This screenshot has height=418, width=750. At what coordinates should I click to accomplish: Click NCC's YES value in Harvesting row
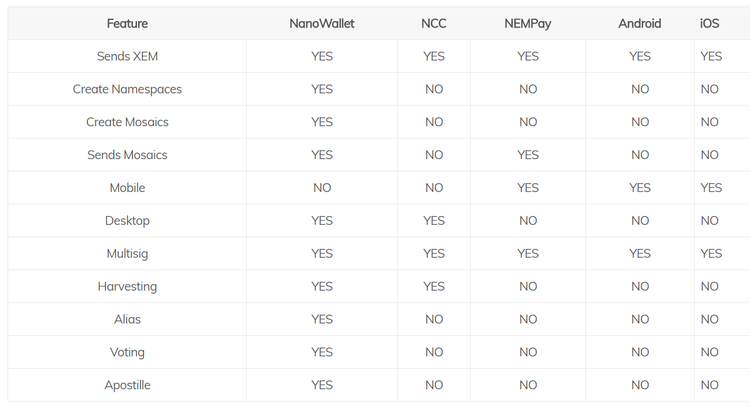click(x=433, y=287)
